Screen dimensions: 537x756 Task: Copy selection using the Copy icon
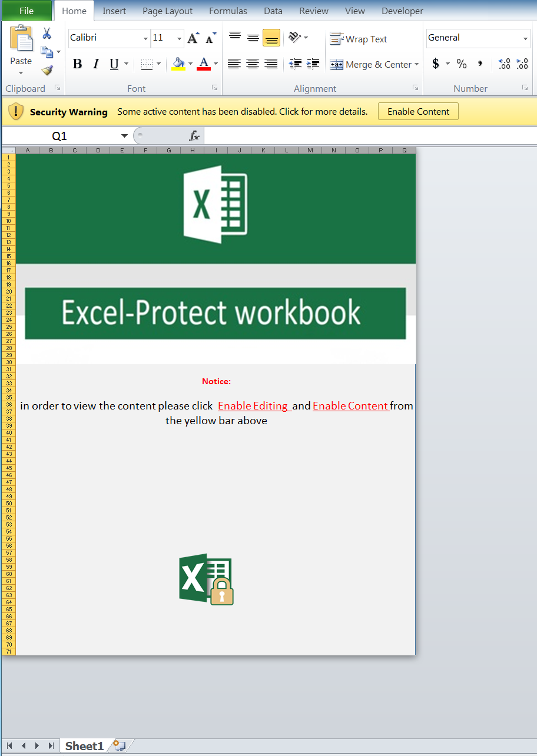(47, 52)
